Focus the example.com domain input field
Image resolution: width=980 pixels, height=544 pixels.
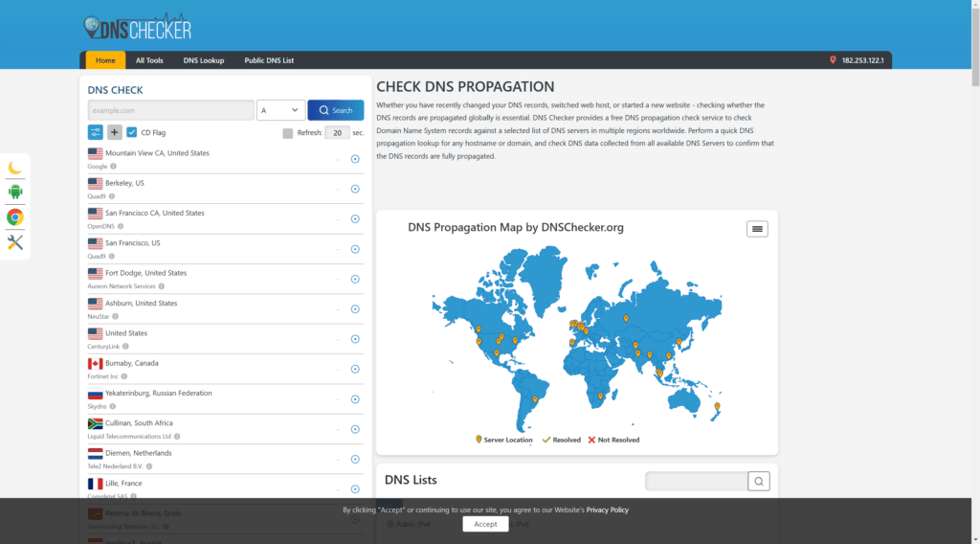[170, 110]
